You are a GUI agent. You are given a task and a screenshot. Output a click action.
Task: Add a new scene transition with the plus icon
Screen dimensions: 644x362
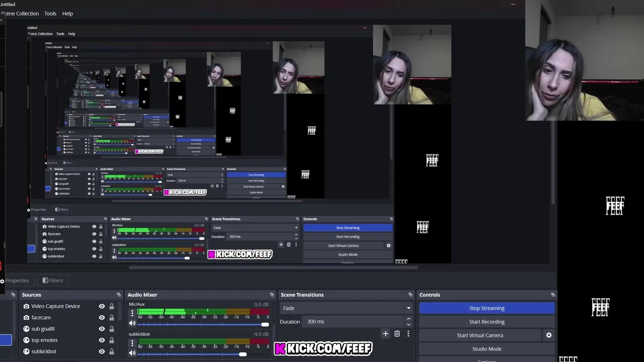pyautogui.click(x=385, y=333)
